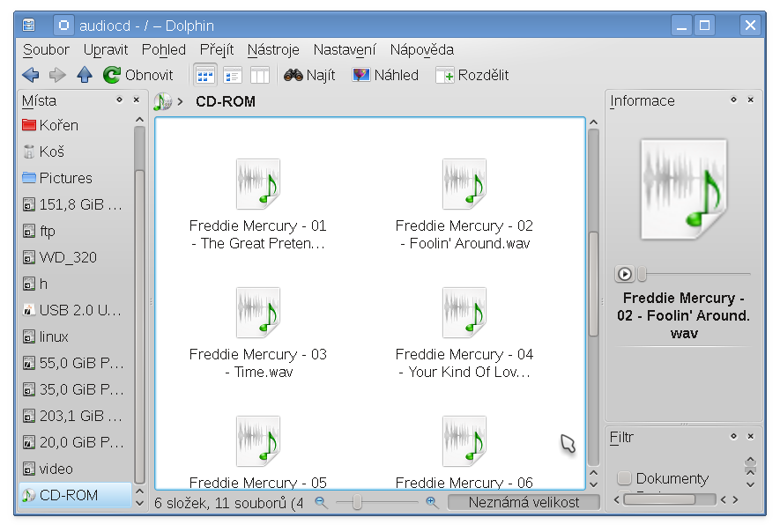
Task: Zoom out icons with minus magnifier
Action: (322, 503)
